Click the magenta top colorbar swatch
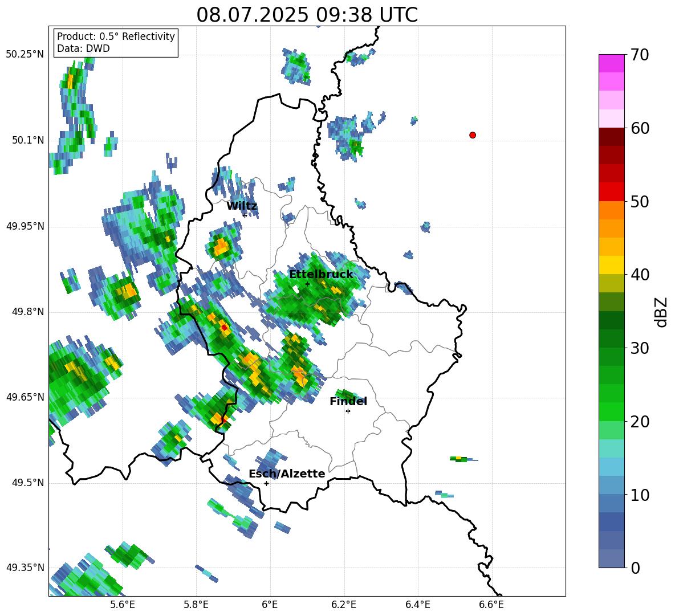This screenshot has width=675, height=616. [611, 63]
